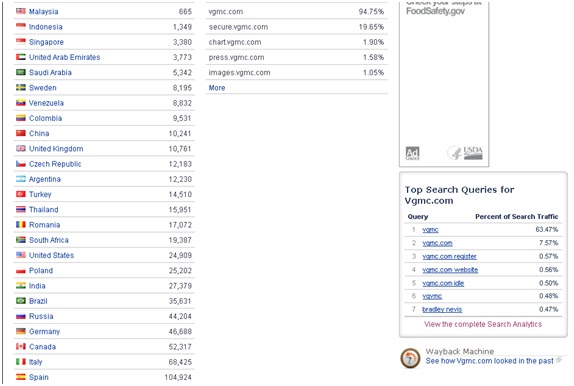Screen dimensions: 574x386
Task: Open the Indonesia country link
Action: pyautogui.click(x=46, y=27)
